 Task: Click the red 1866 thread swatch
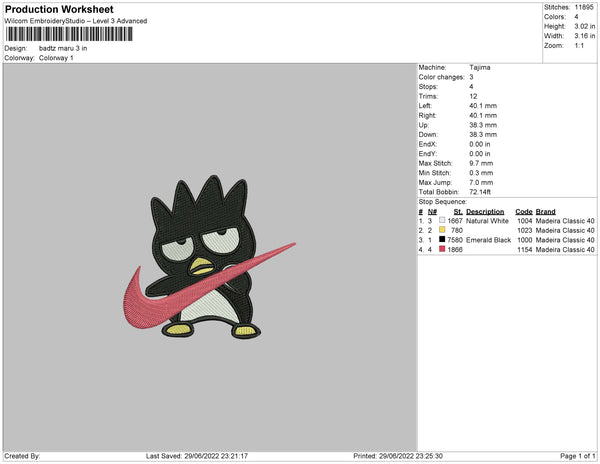pos(442,249)
